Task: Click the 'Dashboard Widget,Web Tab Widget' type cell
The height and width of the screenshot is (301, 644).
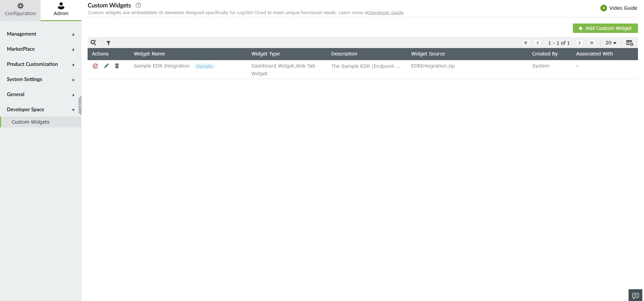Action: point(283,70)
